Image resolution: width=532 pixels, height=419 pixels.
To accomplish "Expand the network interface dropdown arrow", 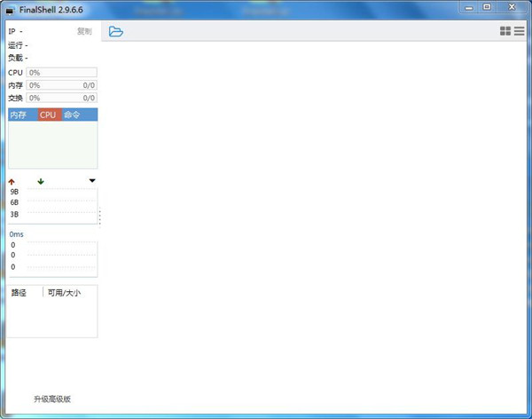I will [x=92, y=181].
